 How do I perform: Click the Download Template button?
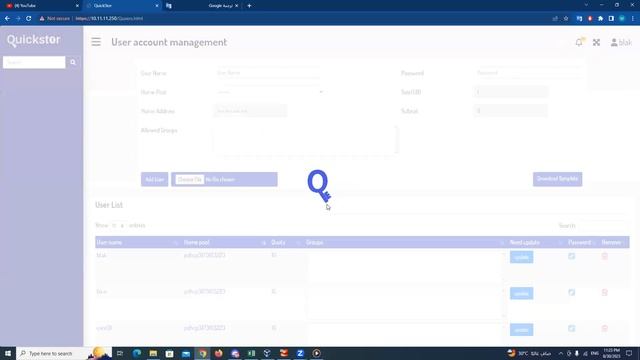[557, 179]
